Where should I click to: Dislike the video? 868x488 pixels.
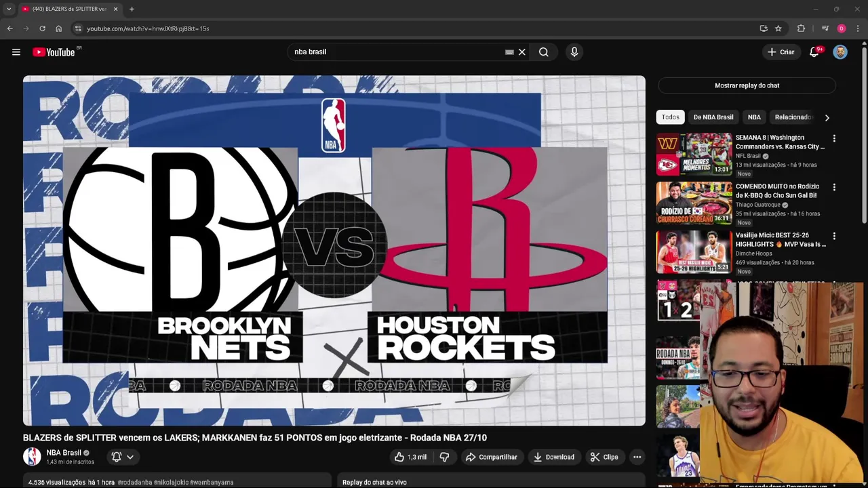444,457
